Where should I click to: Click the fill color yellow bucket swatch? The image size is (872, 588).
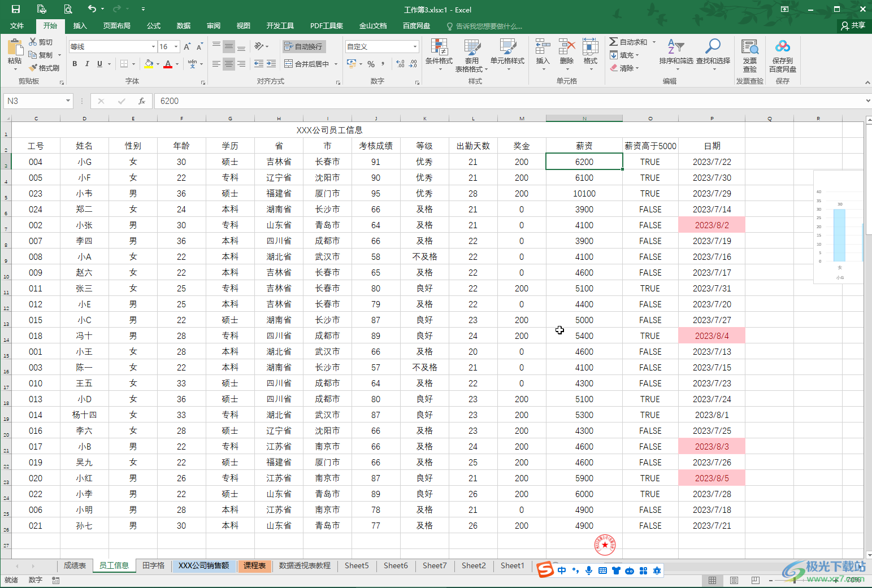pyautogui.click(x=149, y=64)
